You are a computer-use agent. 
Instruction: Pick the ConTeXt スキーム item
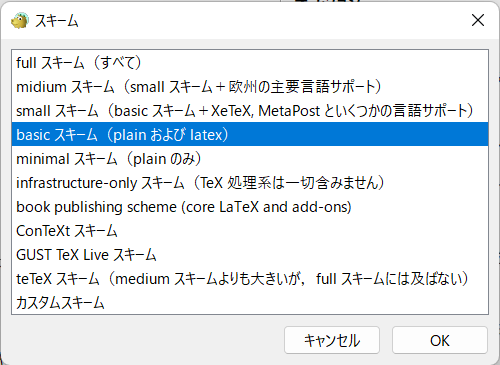250,231
